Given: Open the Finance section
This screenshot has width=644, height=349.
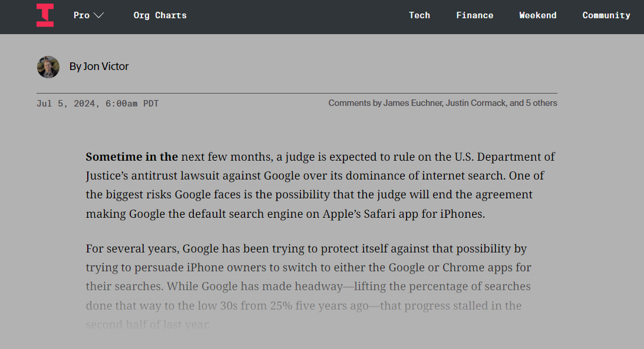Looking at the screenshot, I should click(474, 15).
